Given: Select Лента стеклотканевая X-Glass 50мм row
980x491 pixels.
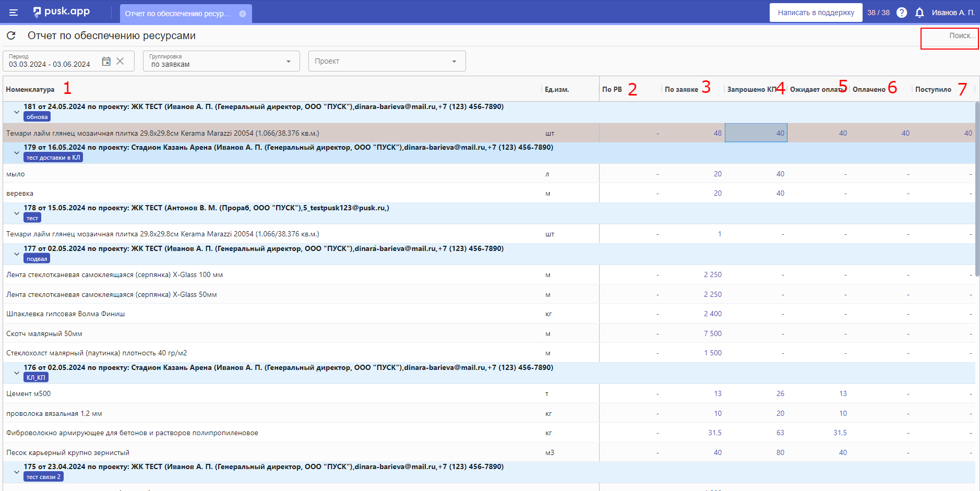Looking at the screenshot, I should pyautogui.click(x=489, y=294).
